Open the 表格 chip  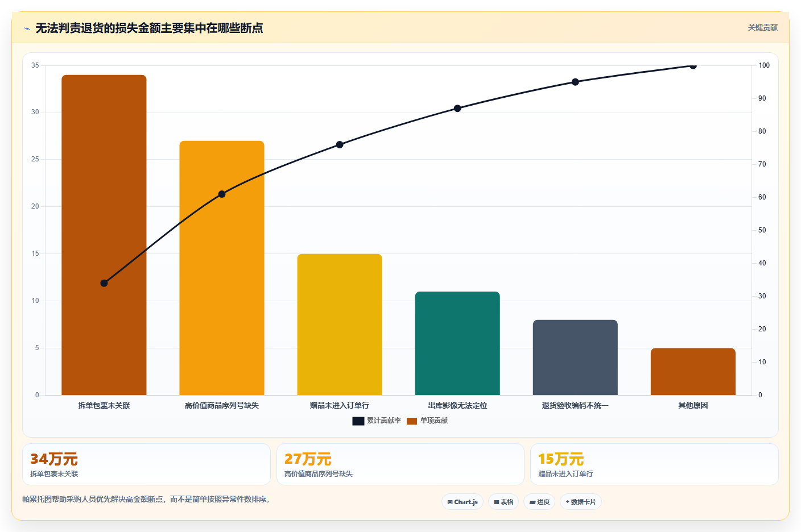[x=503, y=502]
